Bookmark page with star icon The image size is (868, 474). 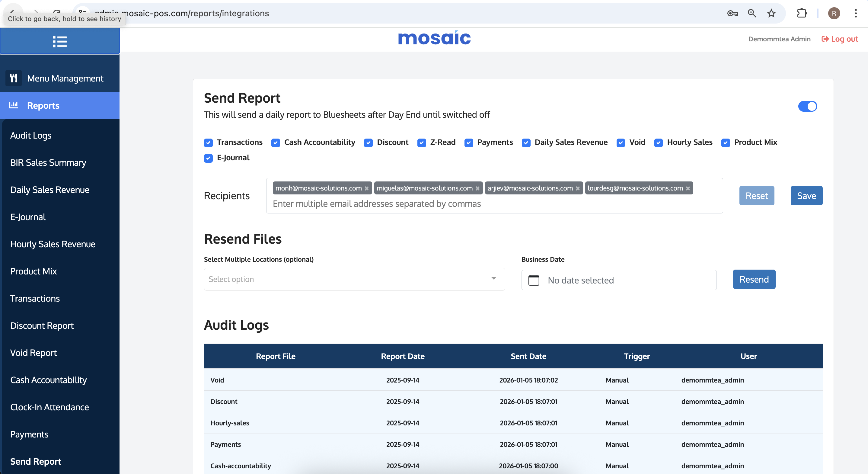coord(771,14)
